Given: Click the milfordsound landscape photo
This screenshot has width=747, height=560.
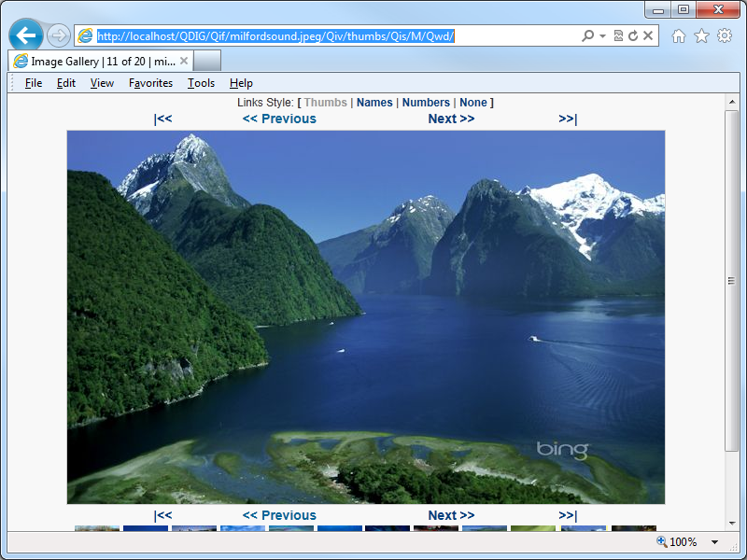Looking at the screenshot, I should point(366,317).
